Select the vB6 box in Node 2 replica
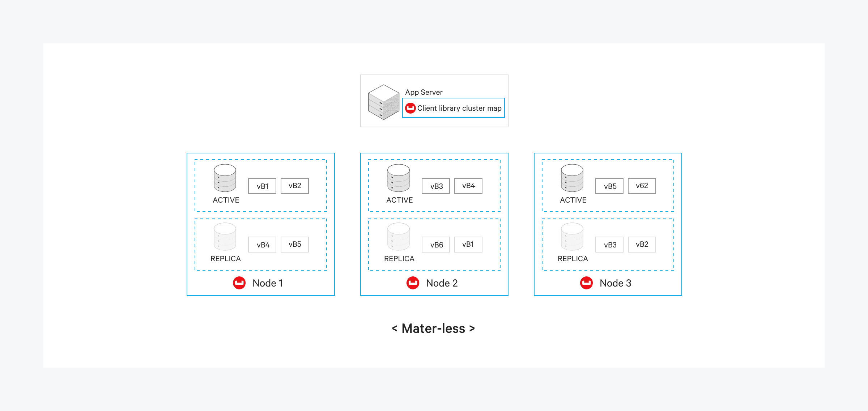 pyautogui.click(x=436, y=245)
